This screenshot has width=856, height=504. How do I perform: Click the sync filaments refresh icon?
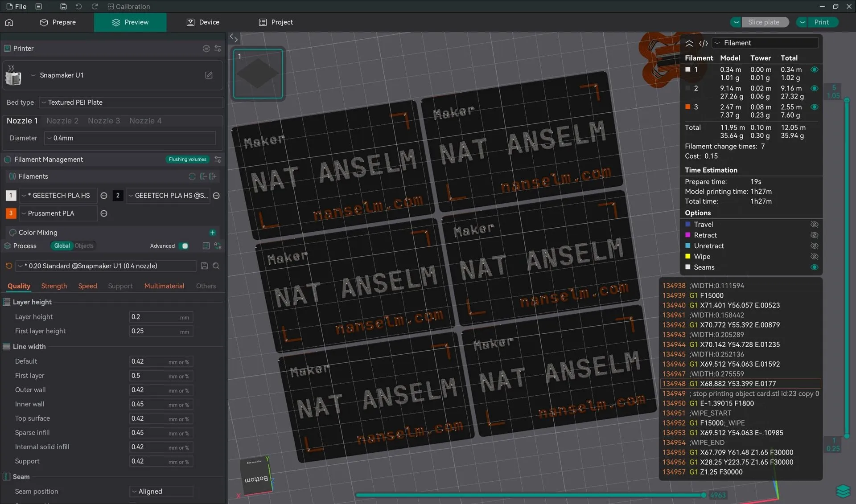coord(192,176)
